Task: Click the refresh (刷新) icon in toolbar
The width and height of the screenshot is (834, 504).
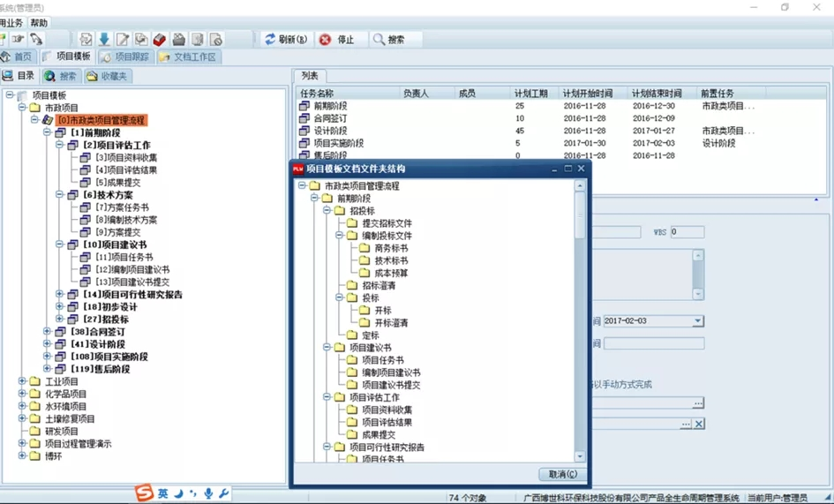Action: [270, 40]
